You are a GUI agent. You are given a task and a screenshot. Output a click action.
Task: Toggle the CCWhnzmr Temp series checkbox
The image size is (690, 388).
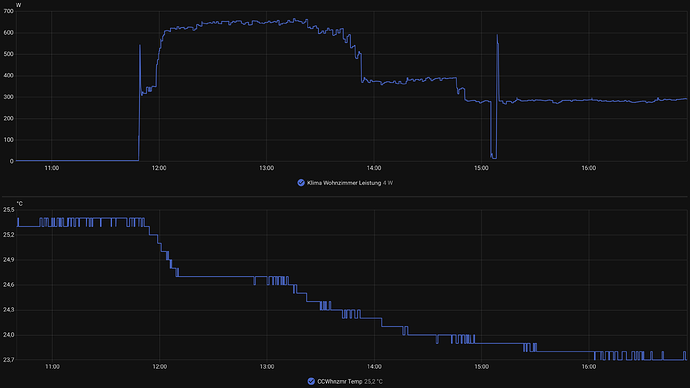coord(311,381)
